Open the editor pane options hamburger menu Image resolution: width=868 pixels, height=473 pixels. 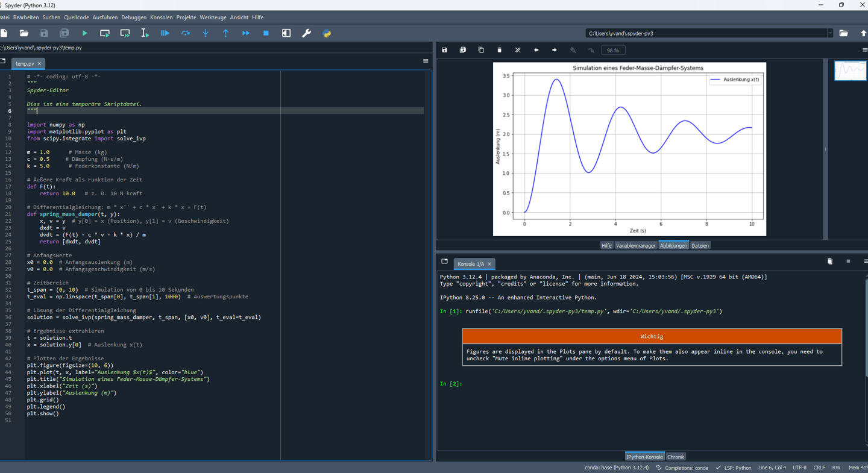[x=426, y=61]
